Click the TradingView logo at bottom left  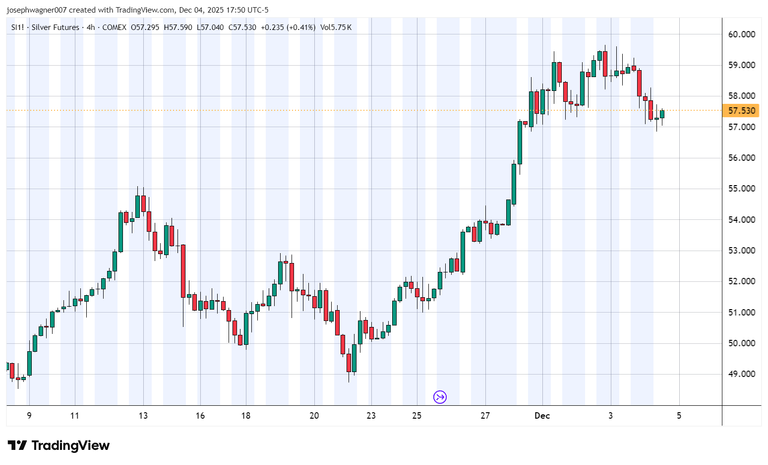[x=58, y=445]
